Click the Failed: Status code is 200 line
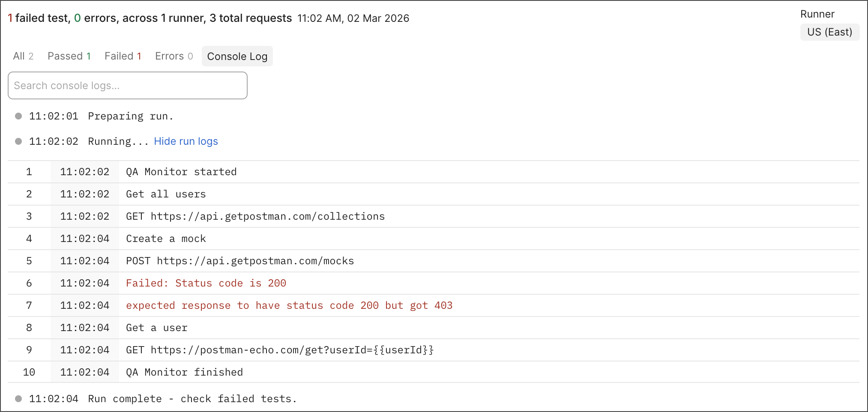 coord(206,283)
